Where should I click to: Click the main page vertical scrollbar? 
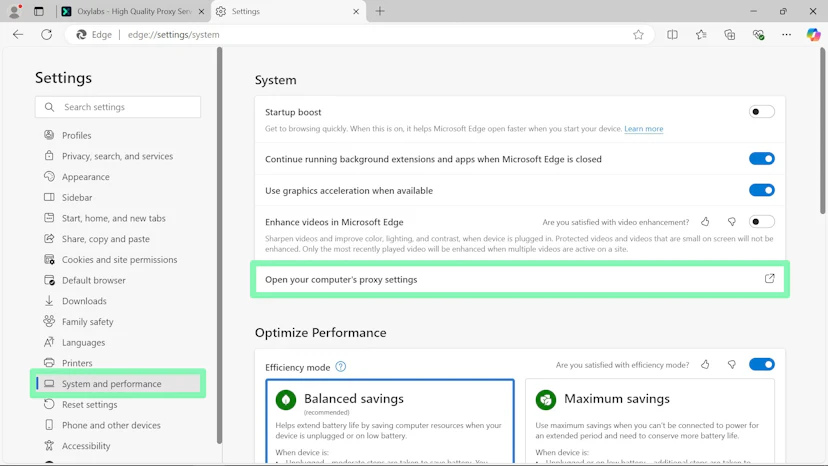(x=823, y=131)
